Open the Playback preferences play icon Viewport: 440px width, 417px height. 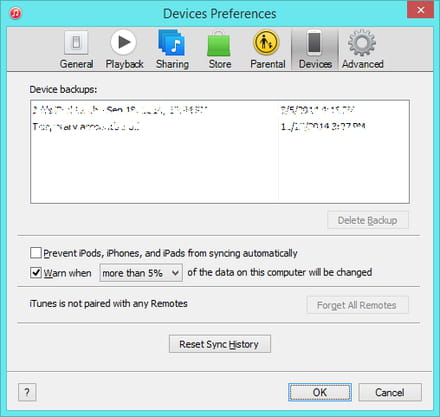point(124,42)
